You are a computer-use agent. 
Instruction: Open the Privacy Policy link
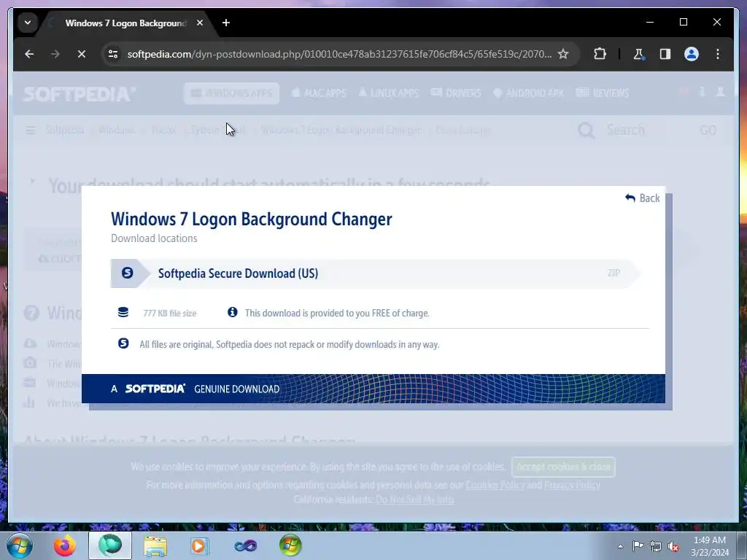coord(572,485)
